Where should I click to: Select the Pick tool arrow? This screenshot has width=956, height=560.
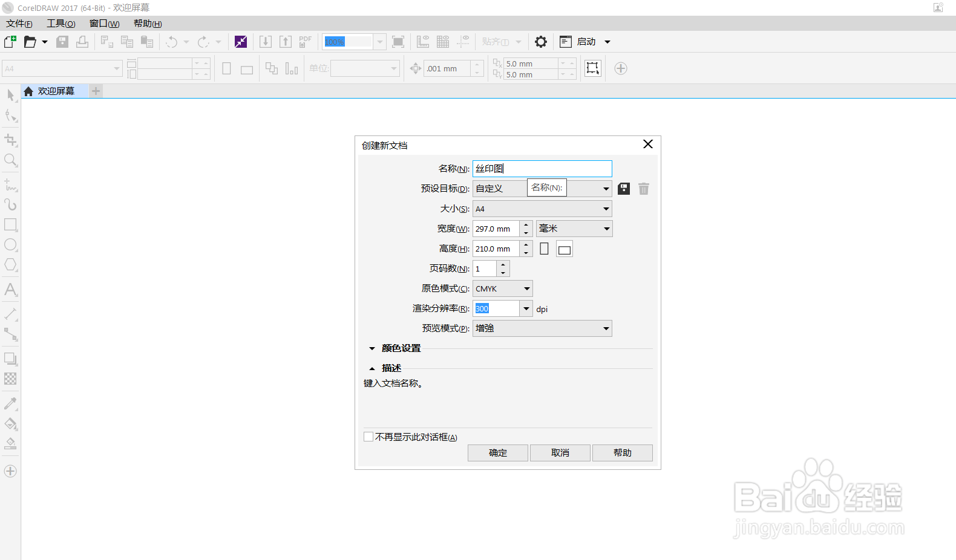point(10,95)
